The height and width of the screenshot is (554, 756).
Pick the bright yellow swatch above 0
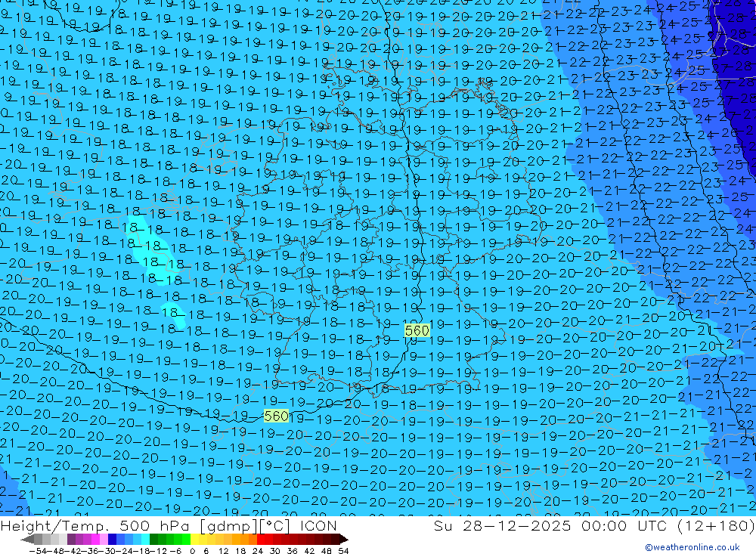point(195,540)
